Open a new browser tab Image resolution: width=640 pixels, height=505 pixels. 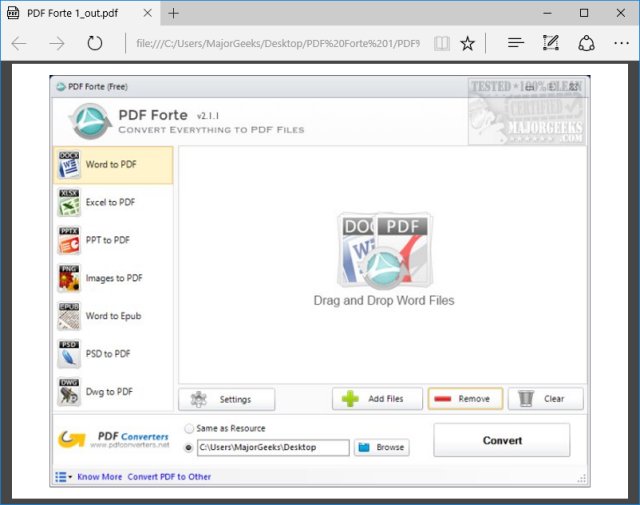(173, 13)
